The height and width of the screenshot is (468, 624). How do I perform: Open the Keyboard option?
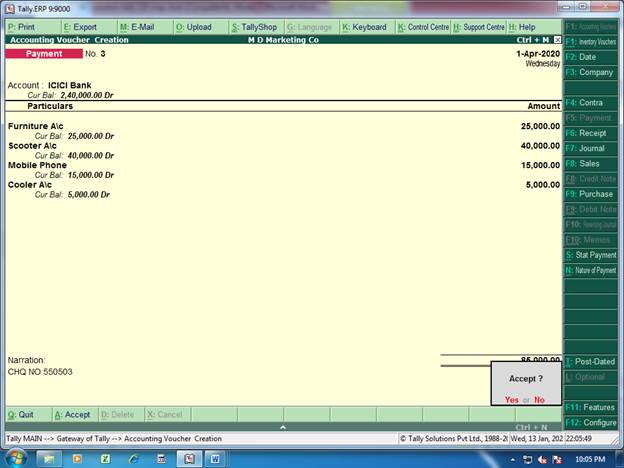coord(368,27)
